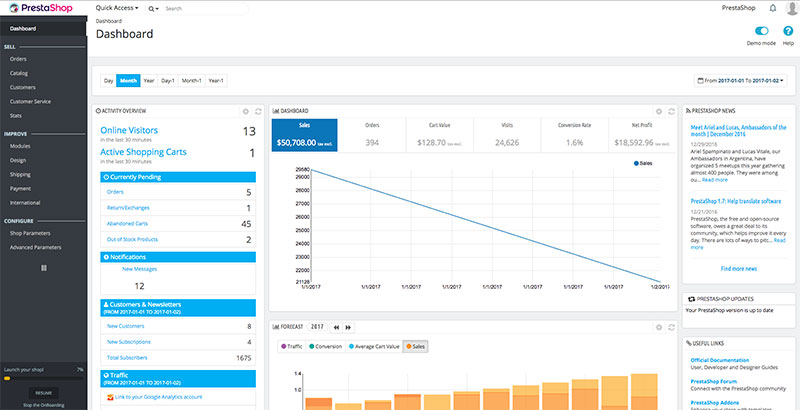Select the Net Profit KPI tile
This screenshot has width=800, height=410.
coord(641,135)
